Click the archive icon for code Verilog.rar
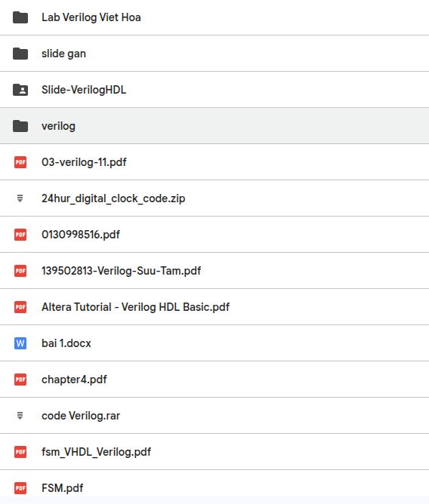429x504 pixels. [20, 416]
